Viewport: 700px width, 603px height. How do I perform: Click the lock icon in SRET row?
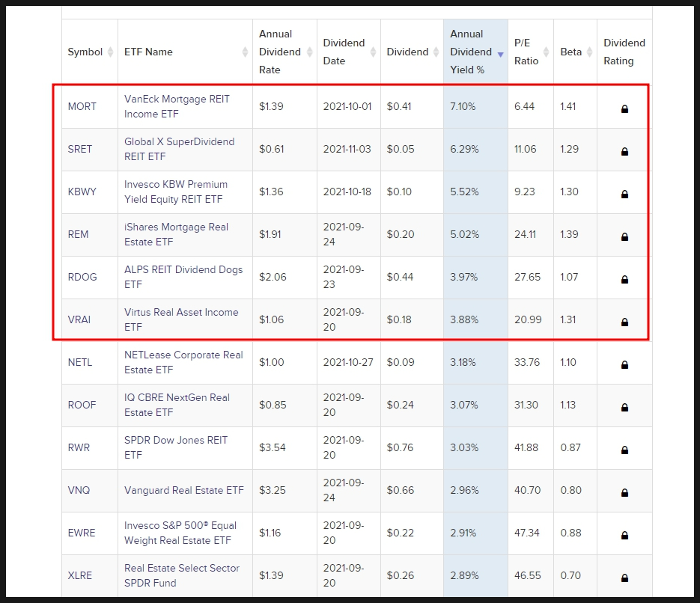point(624,152)
